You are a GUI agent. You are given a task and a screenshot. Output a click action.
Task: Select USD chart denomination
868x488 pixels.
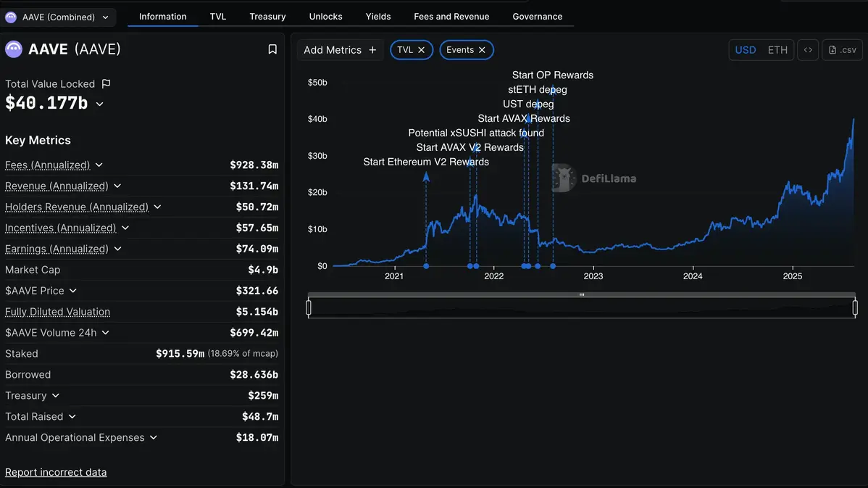(x=746, y=50)
